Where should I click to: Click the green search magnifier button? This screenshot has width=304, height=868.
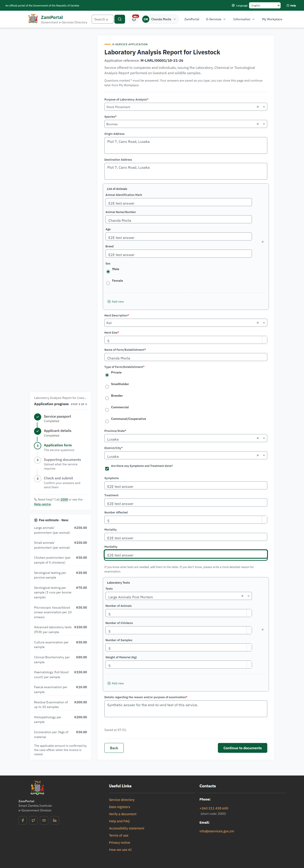click(120, 19)
